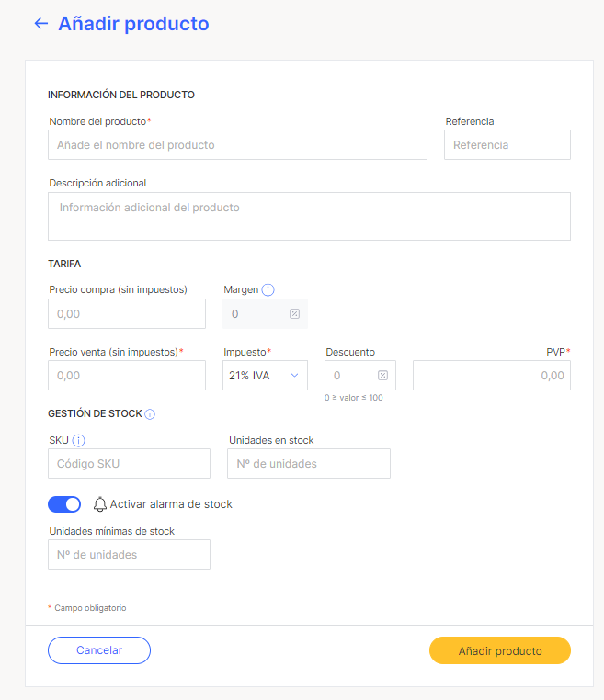Go back using the arrow beside Añadir producto

point(41,23)
